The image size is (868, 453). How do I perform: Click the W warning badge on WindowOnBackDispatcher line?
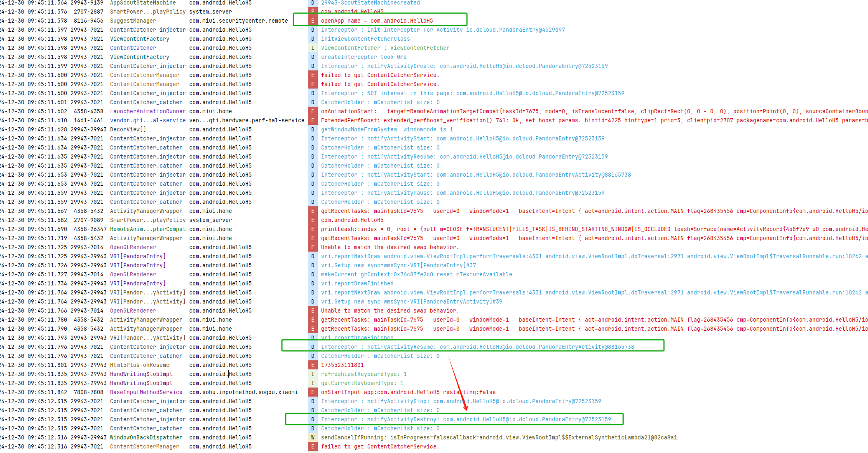[312, 437]
